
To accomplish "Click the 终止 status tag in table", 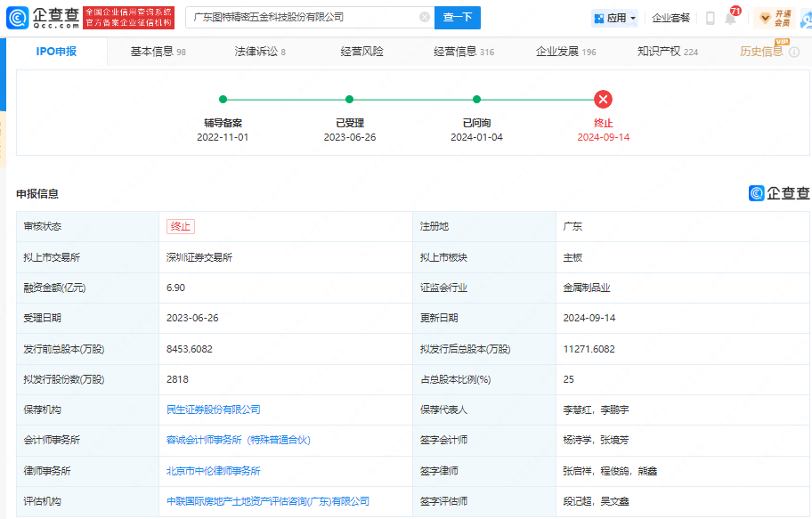I will (x=180, y=226).
